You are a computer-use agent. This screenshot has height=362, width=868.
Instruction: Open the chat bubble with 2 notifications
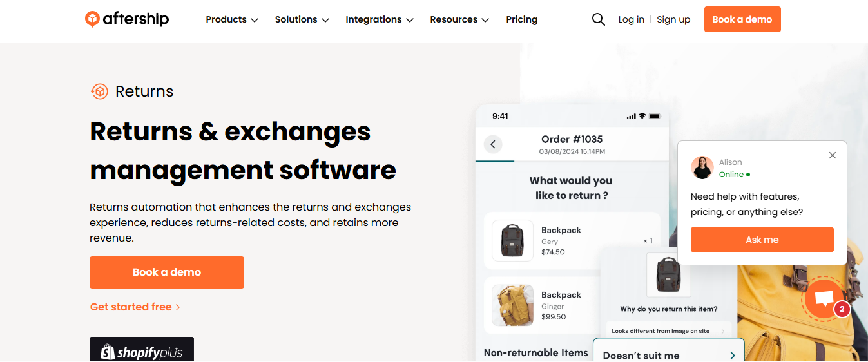coord(824,299)
